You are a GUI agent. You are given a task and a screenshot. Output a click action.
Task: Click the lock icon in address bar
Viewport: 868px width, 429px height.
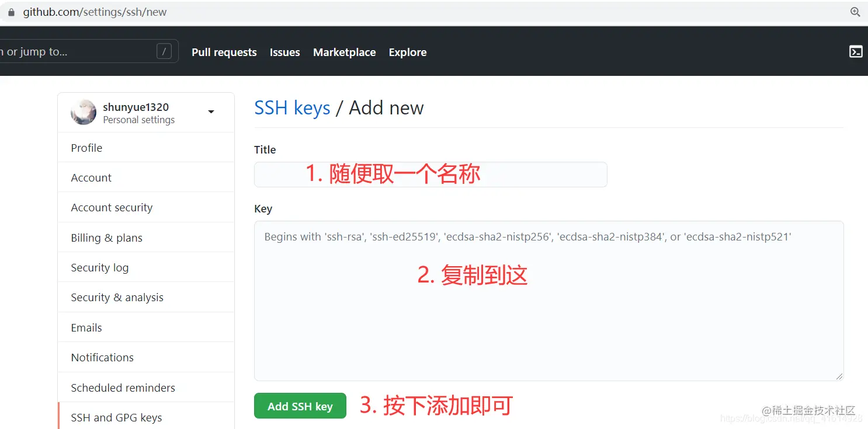(11, 12)
